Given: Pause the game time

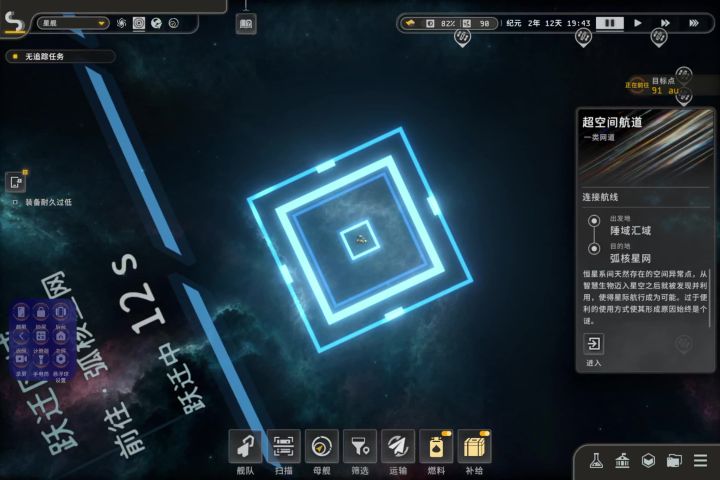Looking at the screenshot, I should click(x=610, y=23).
